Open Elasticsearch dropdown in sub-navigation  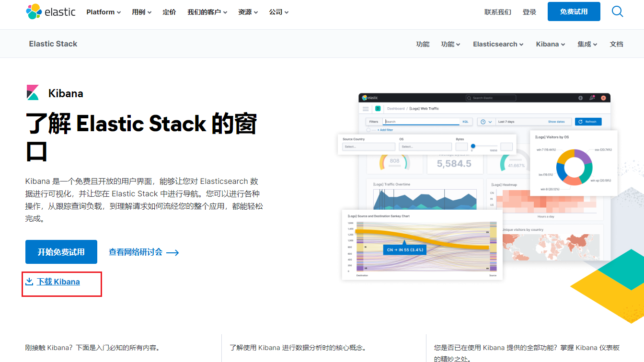498,44
